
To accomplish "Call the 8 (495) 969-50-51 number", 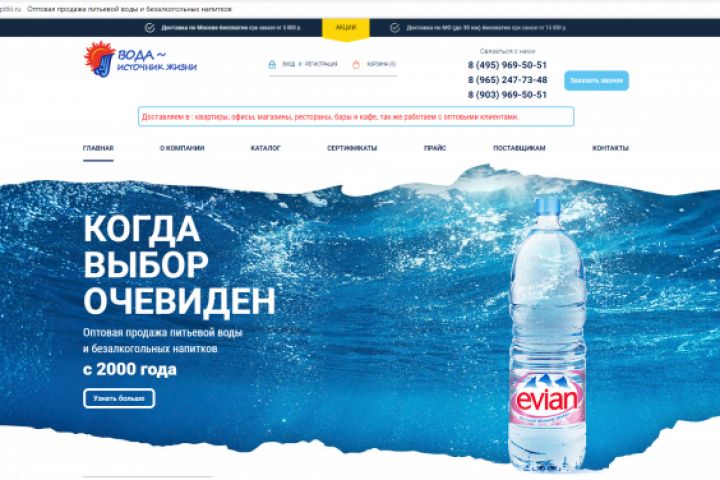I will click(507, 65).
